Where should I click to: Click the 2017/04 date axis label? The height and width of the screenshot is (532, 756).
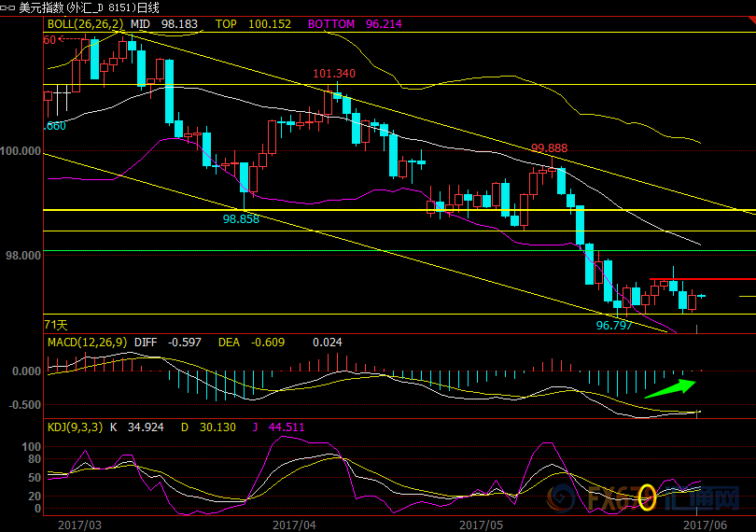294,525
